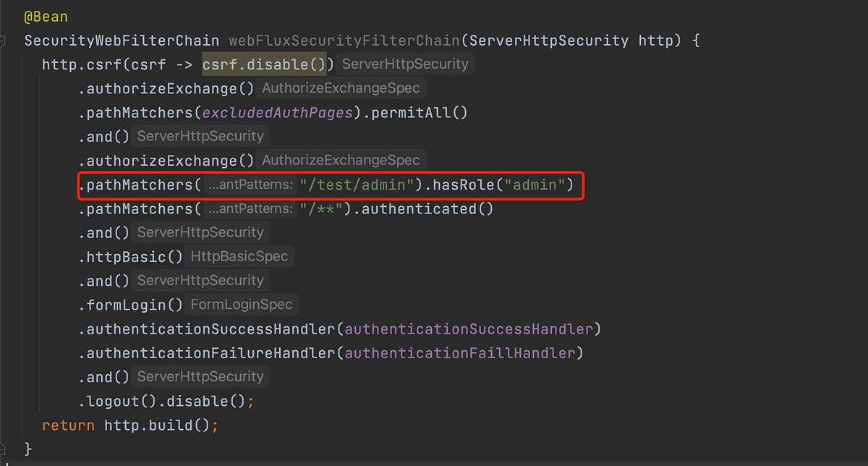Click the highlighted csrf.disable() call
868x466 pixels.
264,64
